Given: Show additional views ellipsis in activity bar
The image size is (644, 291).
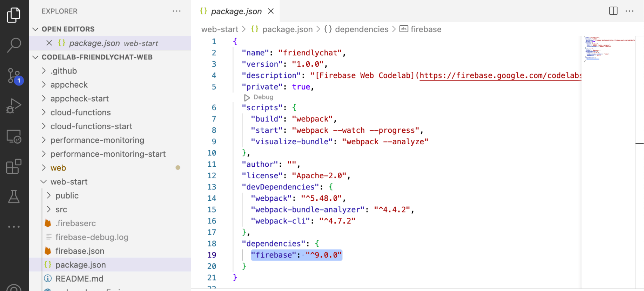Looking at the screenshot, I should tap(14, 227).
